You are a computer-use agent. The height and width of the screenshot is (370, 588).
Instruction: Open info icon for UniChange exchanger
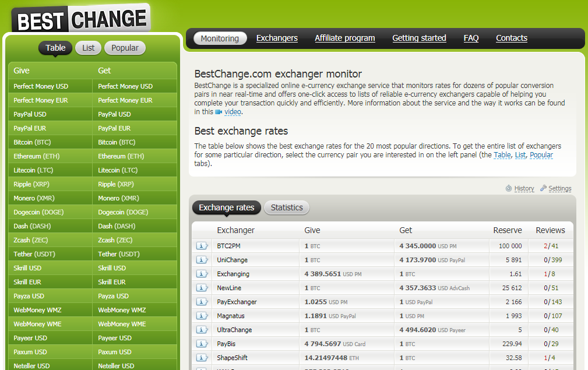coord(202,260)
